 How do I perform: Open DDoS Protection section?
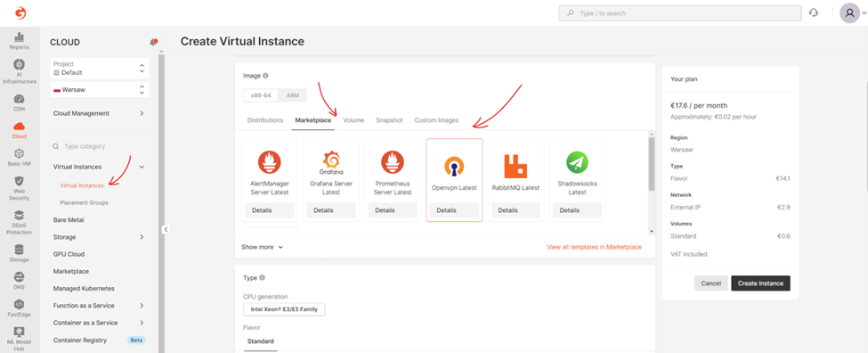point(20,223)
